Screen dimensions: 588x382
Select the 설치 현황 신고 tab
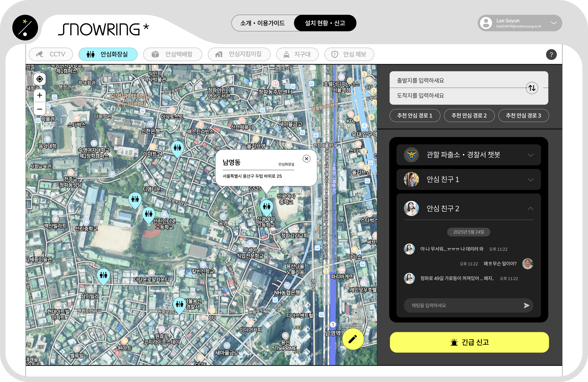(325, 23)
